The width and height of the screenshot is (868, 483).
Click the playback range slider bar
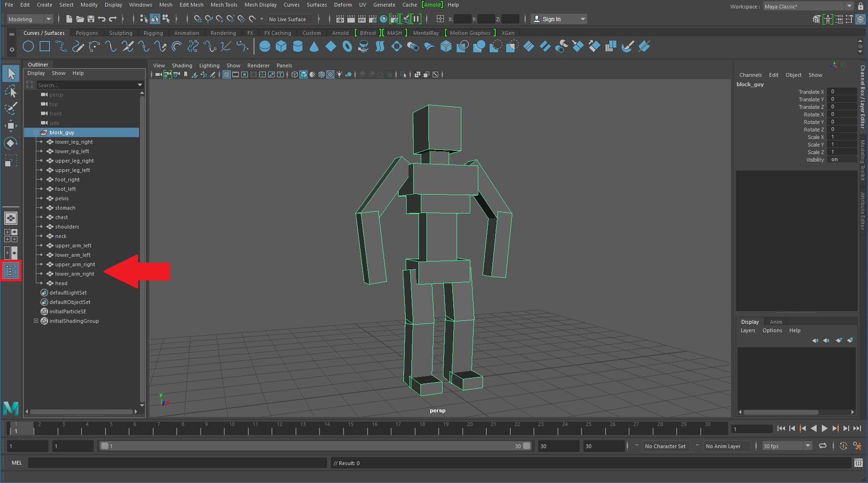(x=313, y=446)
